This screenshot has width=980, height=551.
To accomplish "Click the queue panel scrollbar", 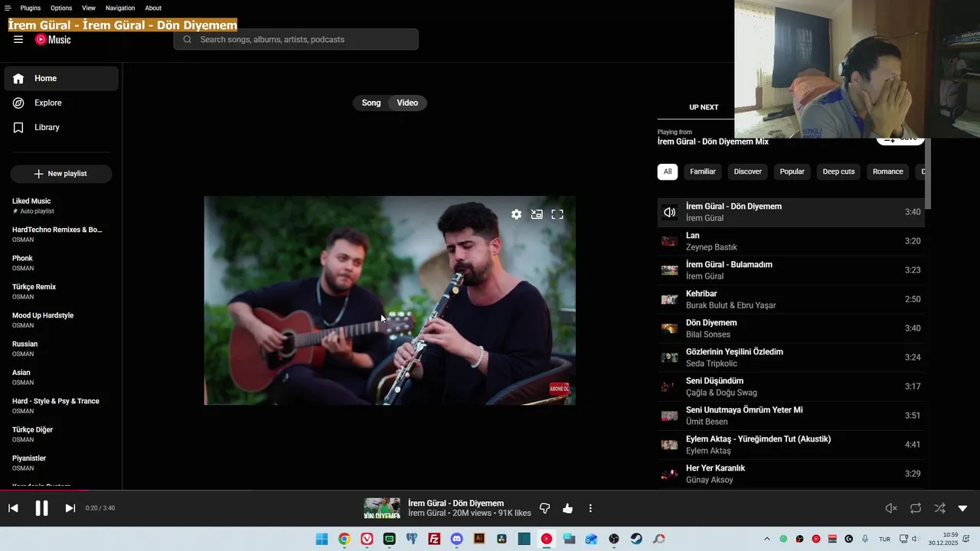I will (x=928, y=174).
